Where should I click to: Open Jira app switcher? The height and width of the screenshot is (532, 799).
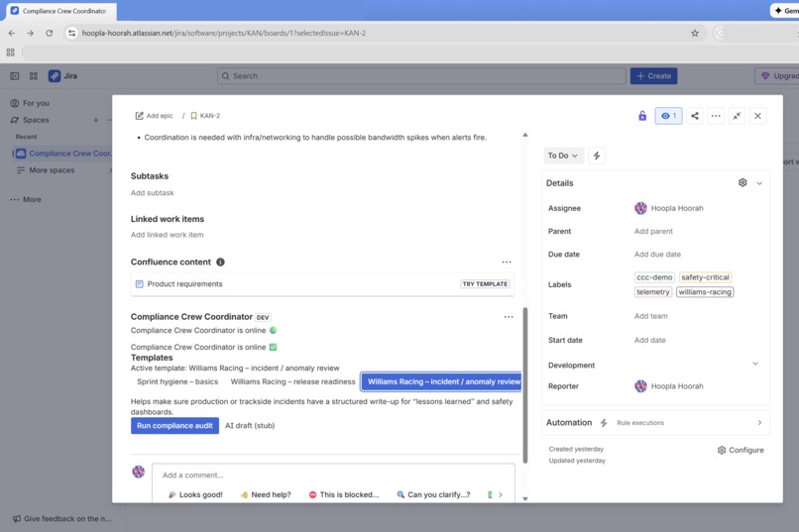click(34, 76)
